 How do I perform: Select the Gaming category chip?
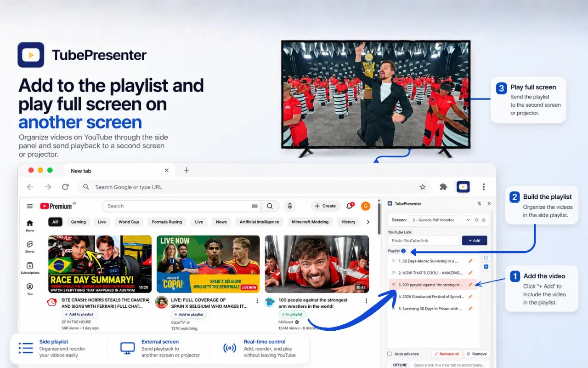tap(79, 222)
